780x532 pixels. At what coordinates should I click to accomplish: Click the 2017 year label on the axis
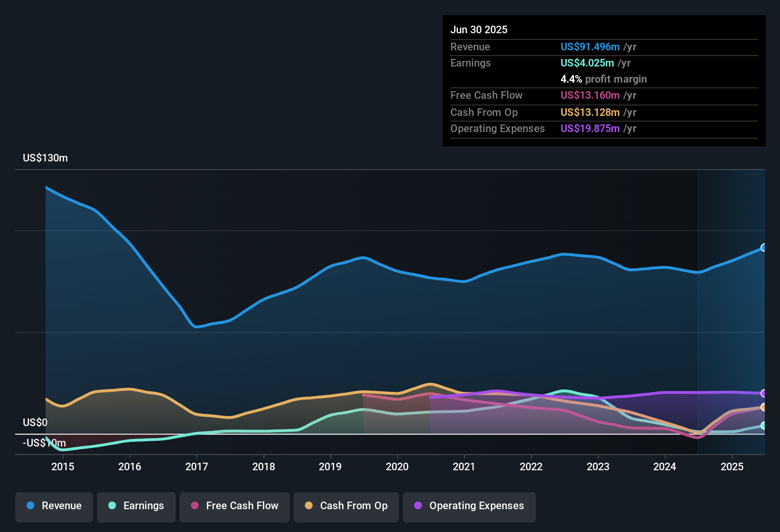pos(197,466)
